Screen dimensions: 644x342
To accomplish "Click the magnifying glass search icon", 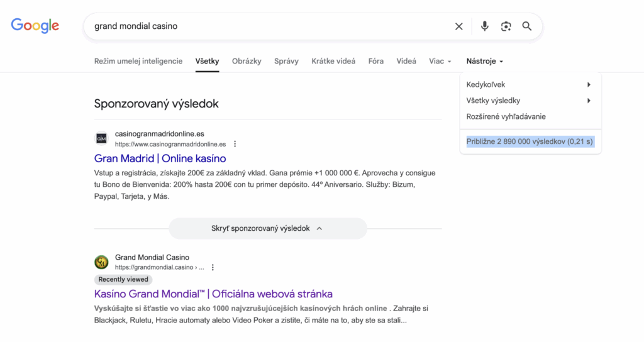I will click(527, 26).
